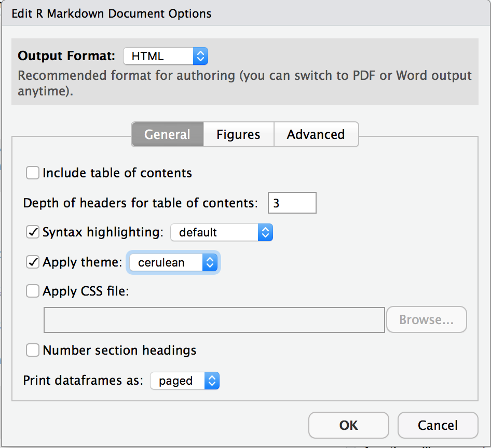491x448 pixels.
Task: Enable Include table of contents checkbox
Action: pos(33,173)
